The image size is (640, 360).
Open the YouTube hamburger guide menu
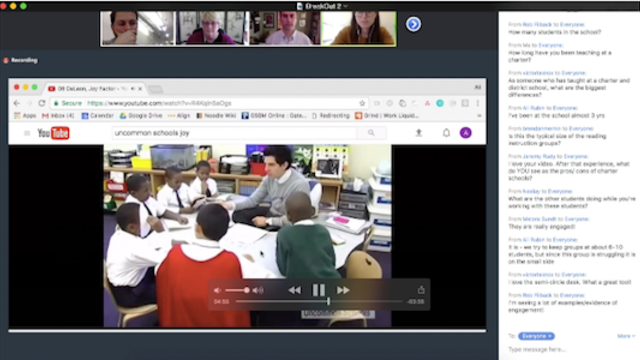(27, 133)
